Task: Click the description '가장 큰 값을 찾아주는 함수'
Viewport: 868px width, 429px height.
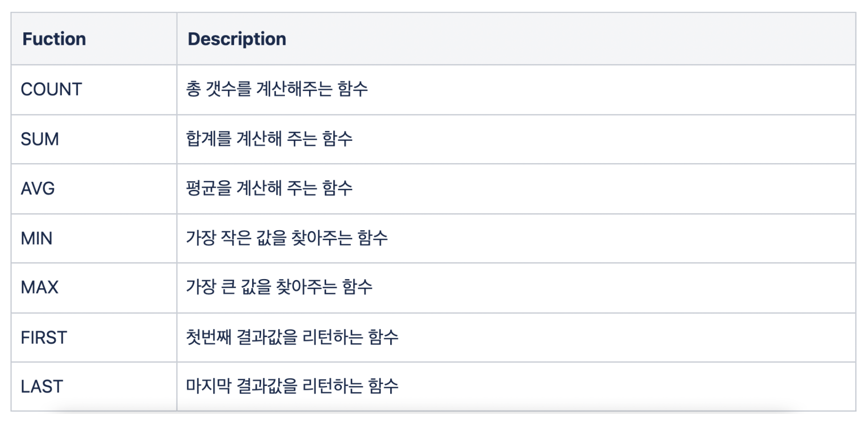Action: pos(279,287)
